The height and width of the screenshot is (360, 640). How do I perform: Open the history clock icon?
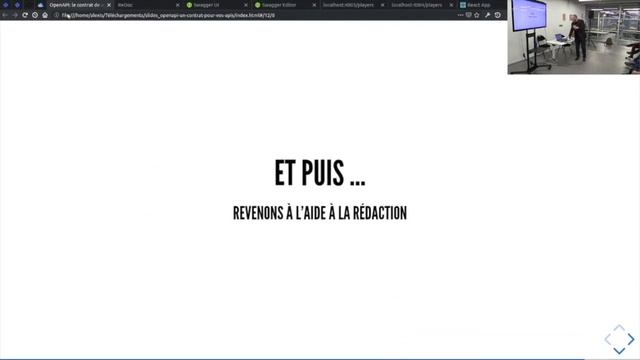498,15
